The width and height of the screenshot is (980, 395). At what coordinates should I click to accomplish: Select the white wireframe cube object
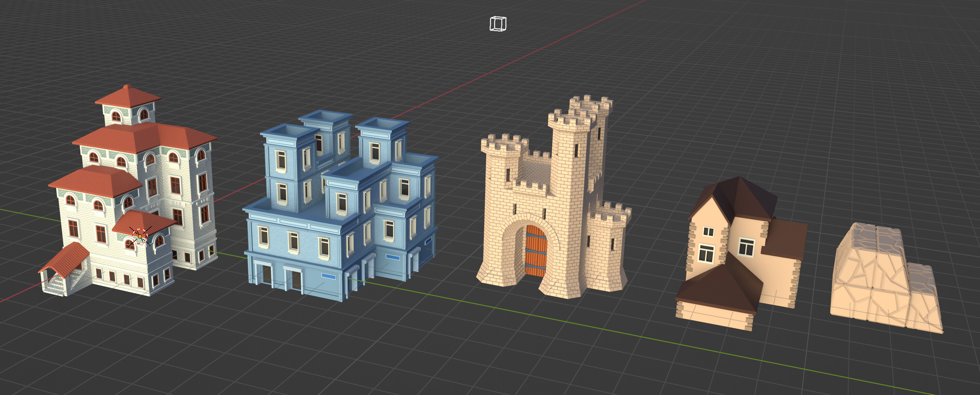coord(498,24)
